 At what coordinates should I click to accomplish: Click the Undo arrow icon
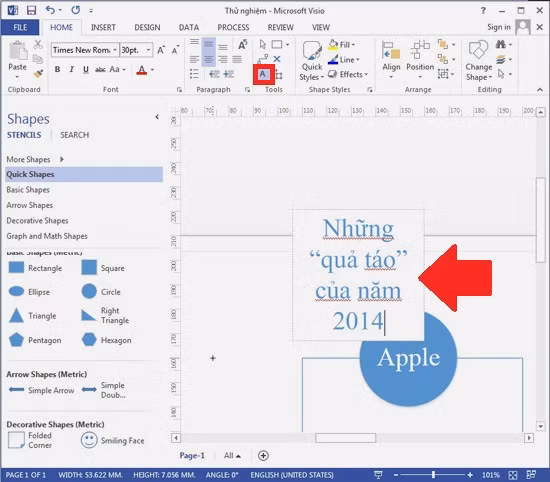tap(51, 10)
